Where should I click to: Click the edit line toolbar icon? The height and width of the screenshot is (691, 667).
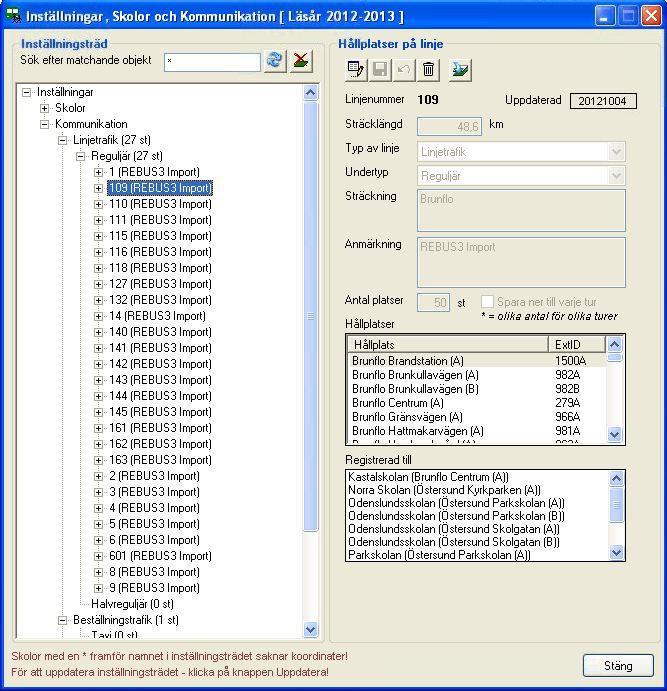click(355, 70)
